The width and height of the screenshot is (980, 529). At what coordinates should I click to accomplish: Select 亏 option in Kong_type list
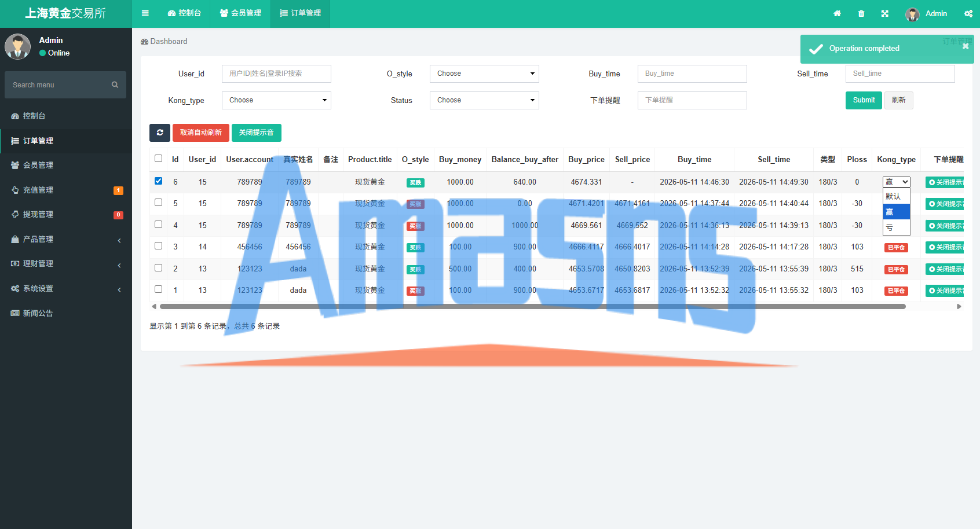896,227
